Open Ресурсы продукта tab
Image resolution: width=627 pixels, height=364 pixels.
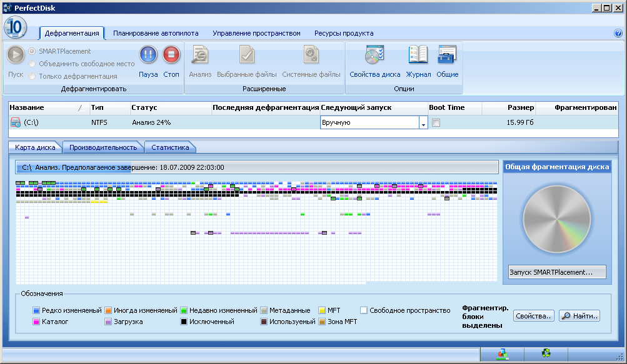tap(344, 33)
